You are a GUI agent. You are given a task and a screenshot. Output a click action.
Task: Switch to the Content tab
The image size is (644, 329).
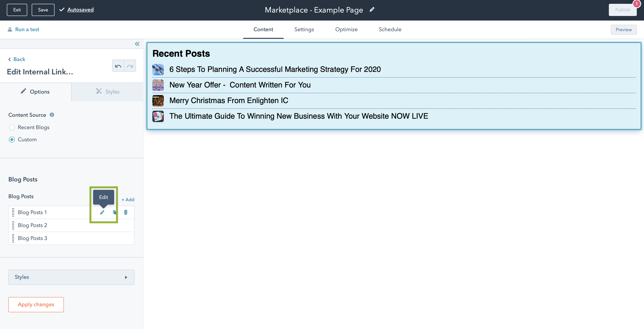pyautogui.click(x=263, y=29)
